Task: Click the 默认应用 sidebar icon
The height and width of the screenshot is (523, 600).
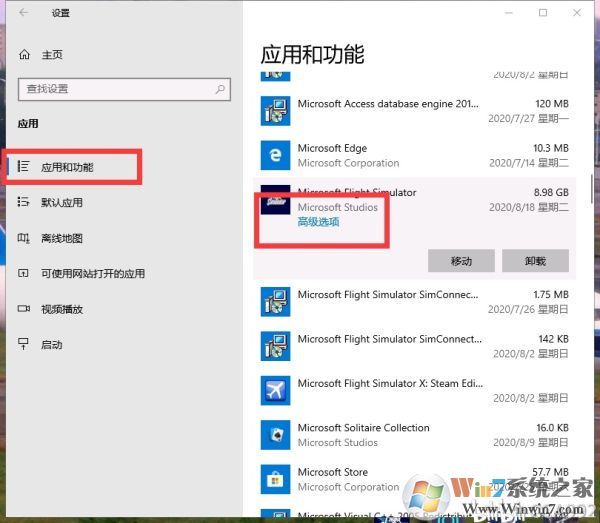Action: coord(23,202)
